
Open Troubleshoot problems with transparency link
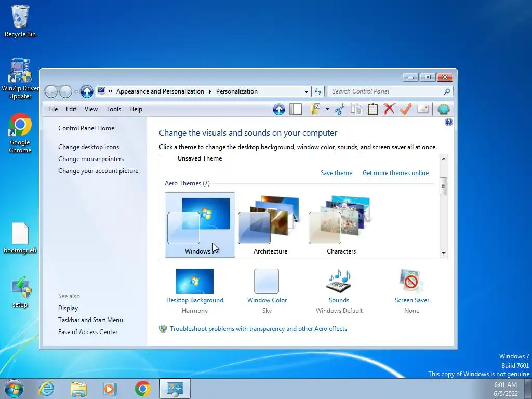click(x=258, y=329)
